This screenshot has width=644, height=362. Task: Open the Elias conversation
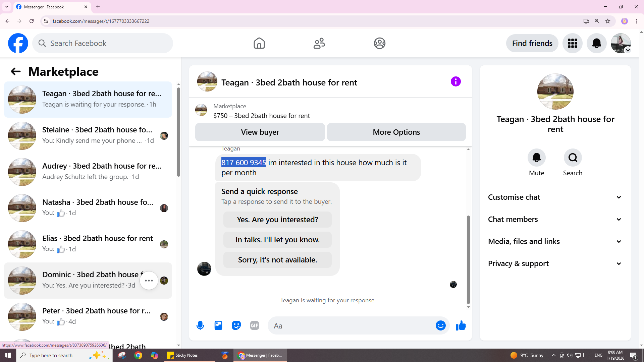click(x=88, y=244)
